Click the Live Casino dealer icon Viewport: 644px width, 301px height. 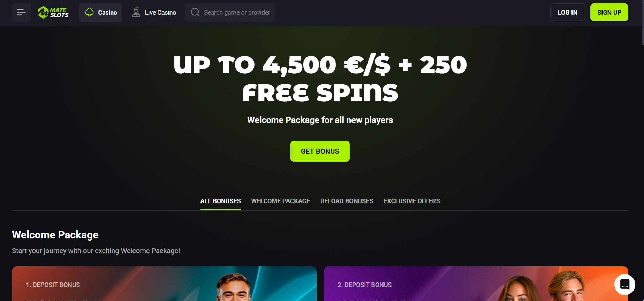pyautogui.click(x=136, y=13)
